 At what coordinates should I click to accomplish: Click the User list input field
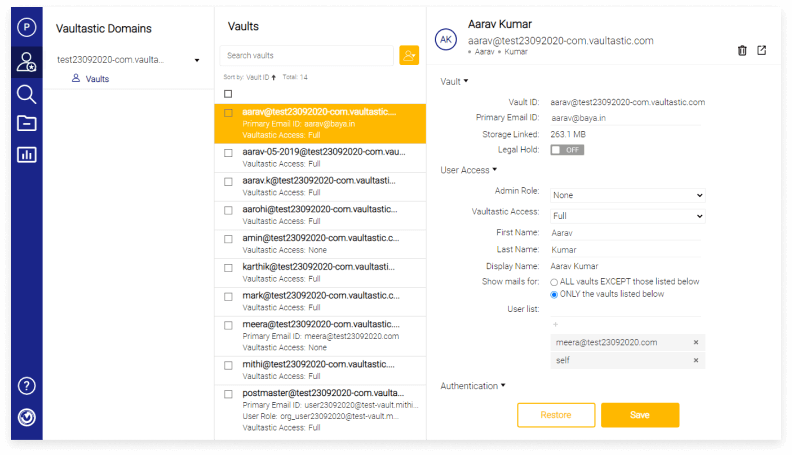pos(626,310)
